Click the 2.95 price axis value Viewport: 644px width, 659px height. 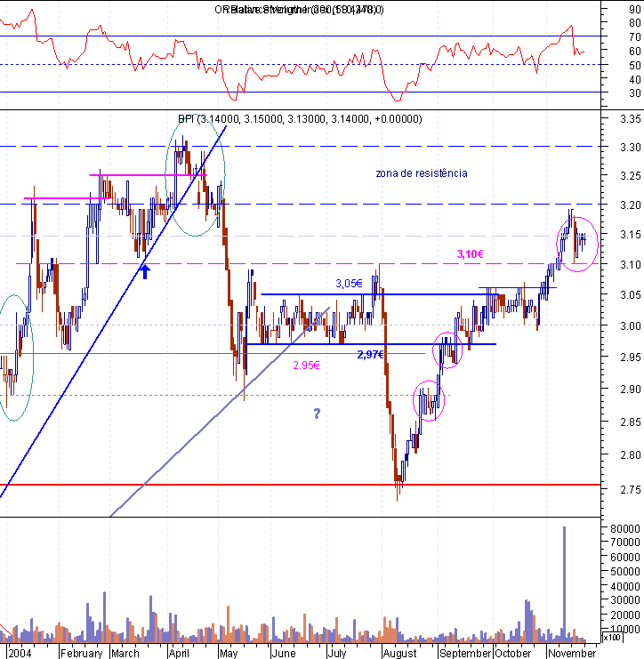(631, 358)
